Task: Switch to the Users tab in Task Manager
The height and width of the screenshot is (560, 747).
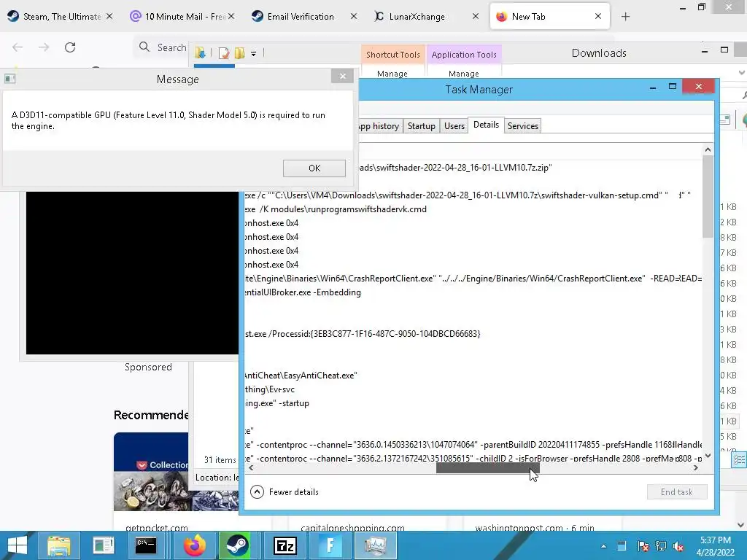Action: coord(454,125)
